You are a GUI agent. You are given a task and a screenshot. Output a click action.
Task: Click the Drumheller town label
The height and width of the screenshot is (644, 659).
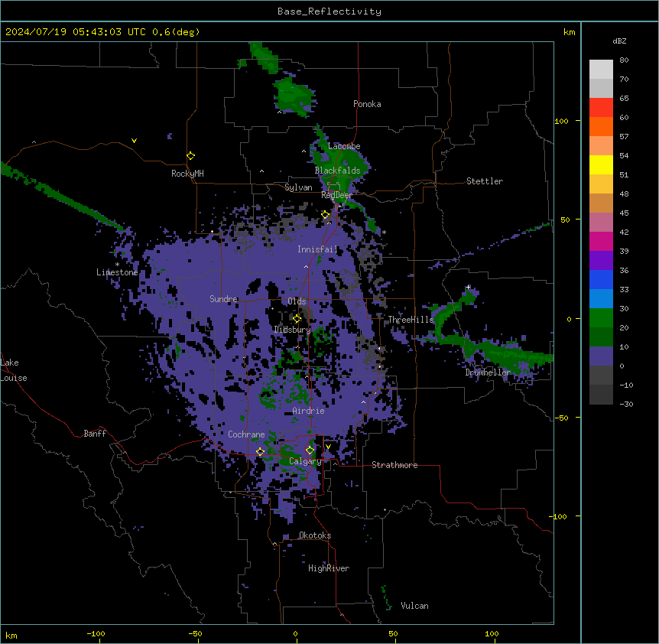click(488, 372)
